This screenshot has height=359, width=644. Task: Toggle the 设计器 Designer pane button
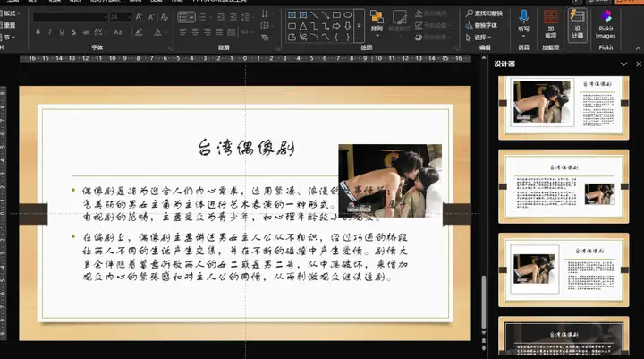(x=577, y=25)
